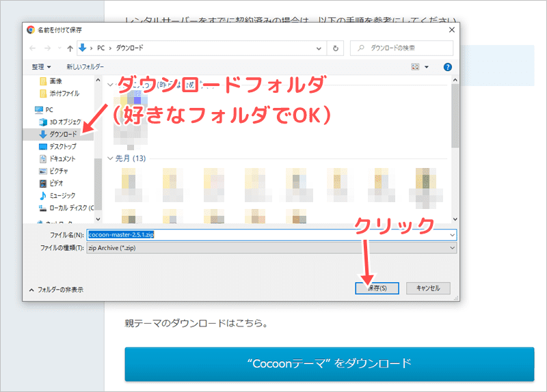The width and height of the screenshot is (547, 392).
Task: Click the 保存(S) button
Action: 377,288
